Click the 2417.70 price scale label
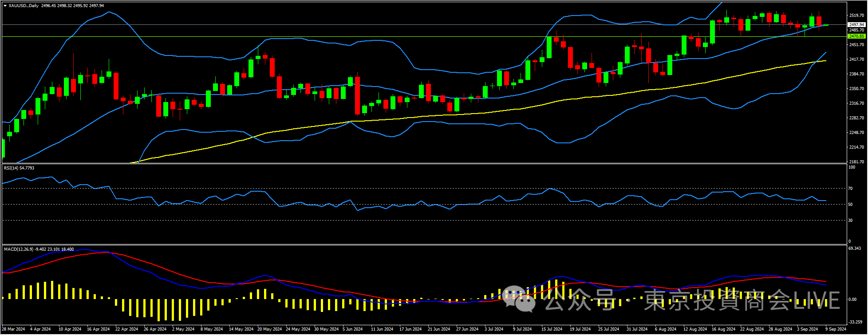The height and width of the screenshot is (335, 868). pyautogui.click(x=856, y=59)
